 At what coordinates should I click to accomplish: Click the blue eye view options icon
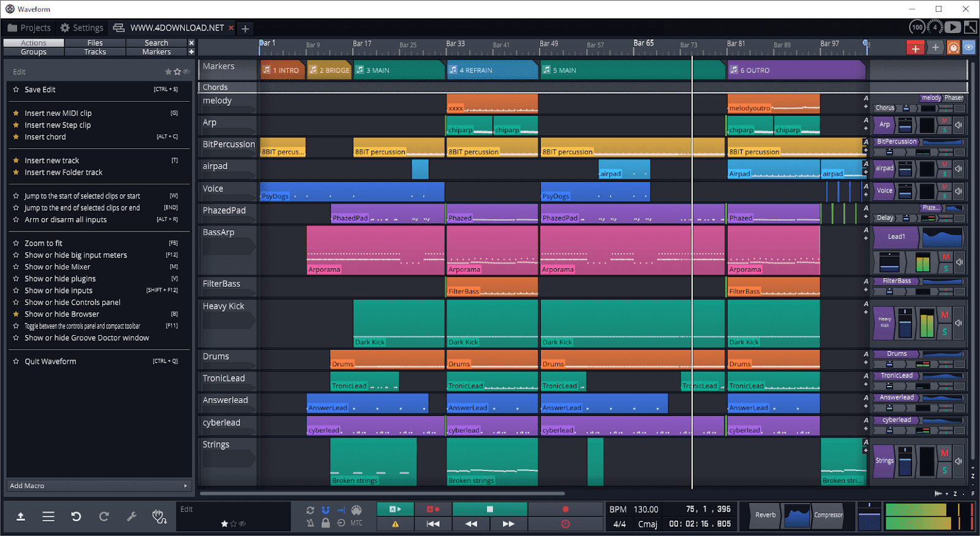(969, 47)
